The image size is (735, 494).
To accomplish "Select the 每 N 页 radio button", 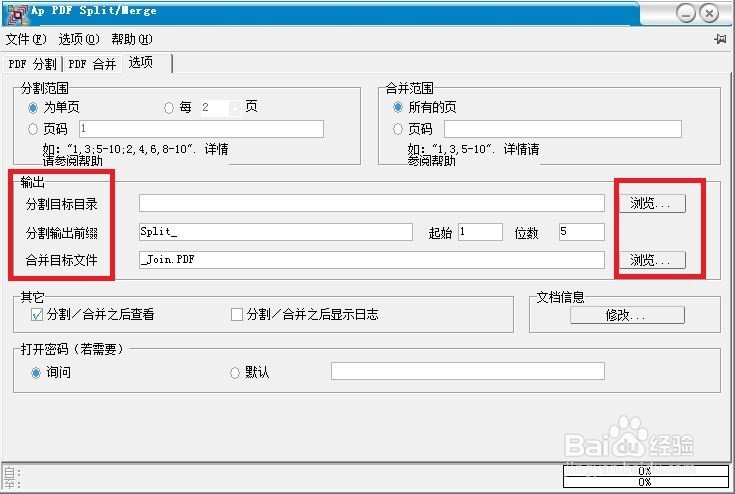I will coord(169,108).
